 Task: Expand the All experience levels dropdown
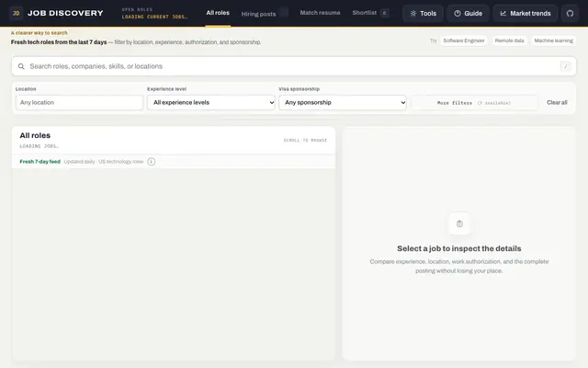tap(211, 102)
